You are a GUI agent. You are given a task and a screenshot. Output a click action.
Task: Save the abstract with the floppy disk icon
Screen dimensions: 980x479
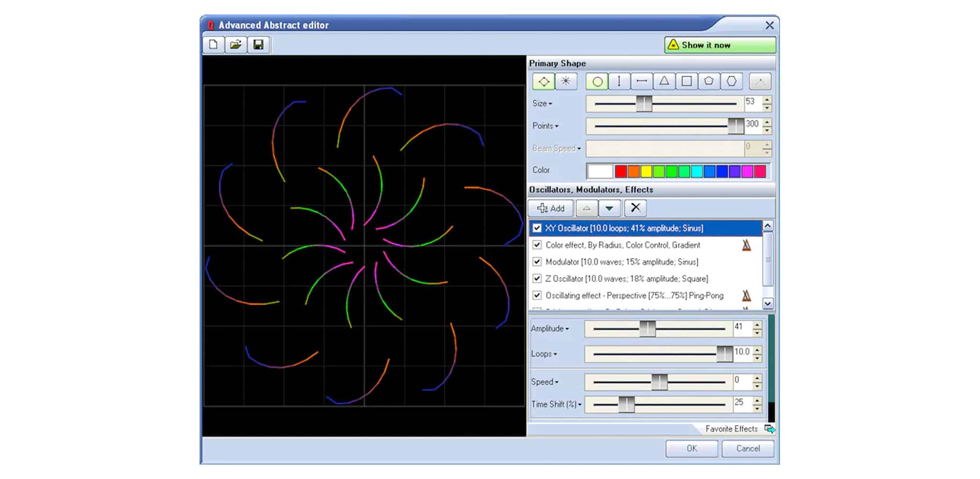(x=258, y=45)
